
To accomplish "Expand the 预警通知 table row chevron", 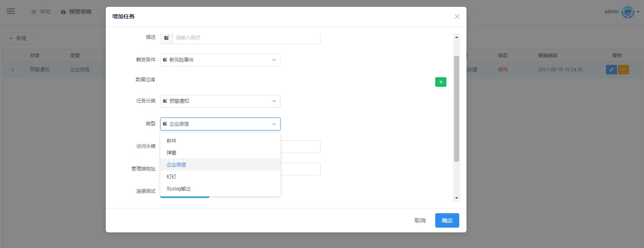I will (x=13, y=70).
